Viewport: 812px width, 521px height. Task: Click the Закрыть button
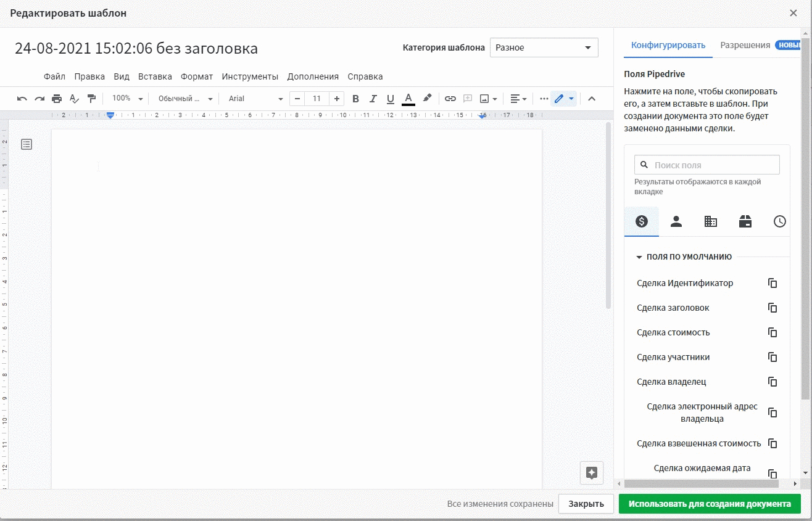pyautogui.click(x=586, y=504)
